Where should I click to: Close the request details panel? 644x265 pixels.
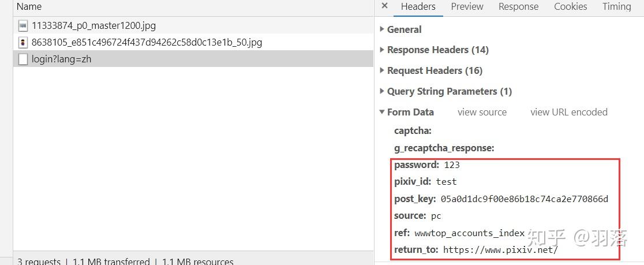pos(385,6)
